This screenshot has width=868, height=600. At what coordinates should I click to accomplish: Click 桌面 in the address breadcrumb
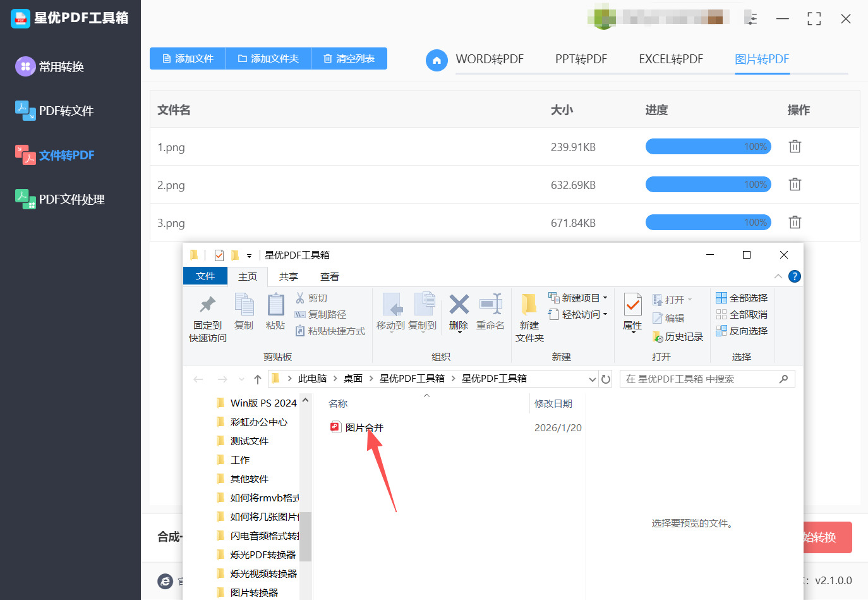coord(353,379)
